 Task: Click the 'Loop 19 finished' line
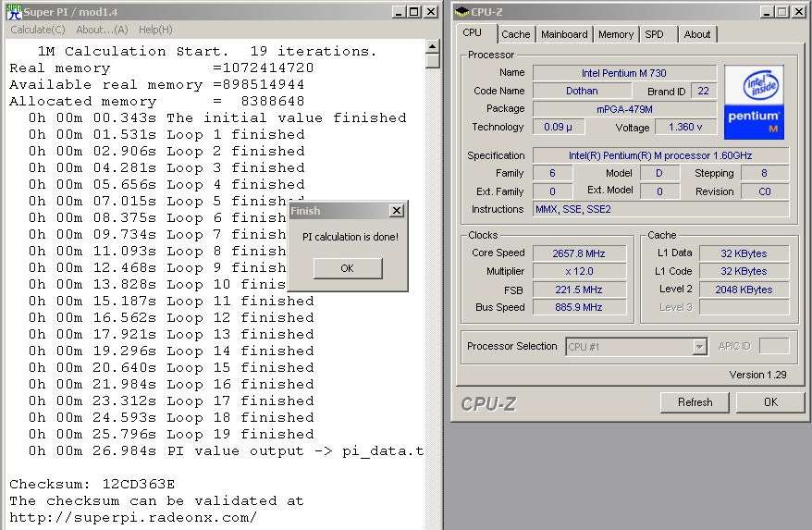point(171,434)
